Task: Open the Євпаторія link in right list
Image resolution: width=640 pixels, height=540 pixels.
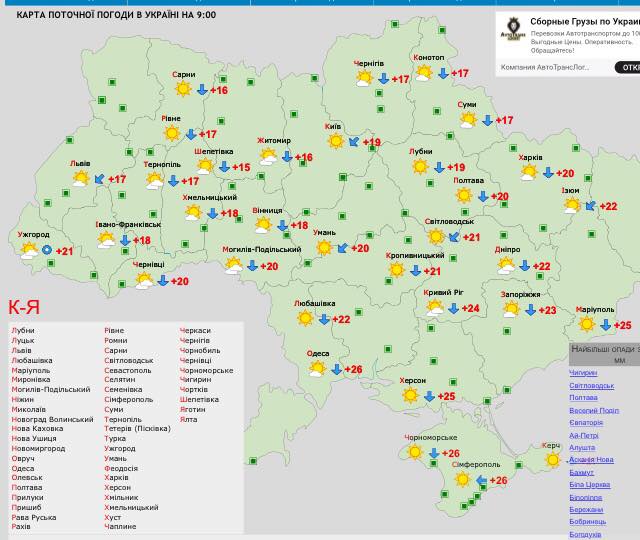Action: 586,423
